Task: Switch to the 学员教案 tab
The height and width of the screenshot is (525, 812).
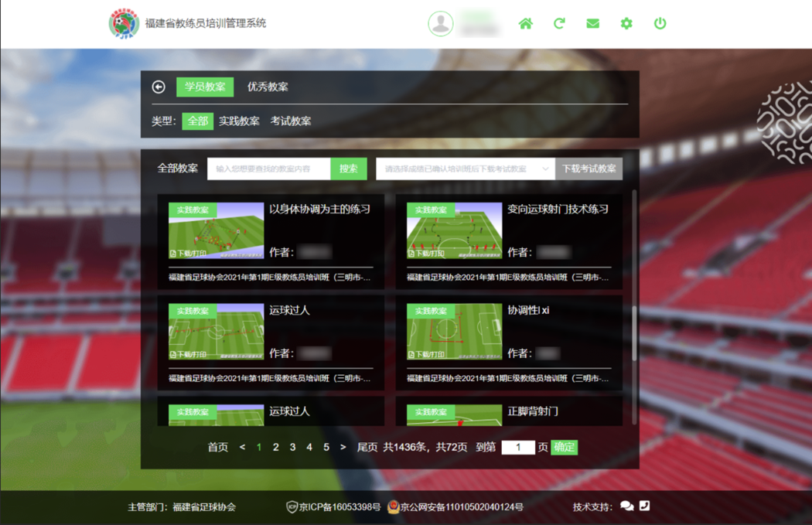Action: 205,87
